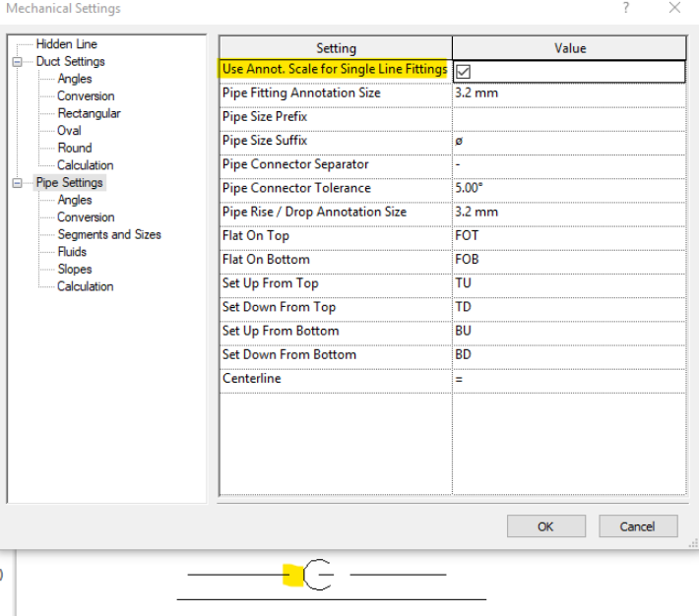Viewport: 699px width, 616px height.
Task: Select the Set Down From Bottom label
Action: point(289,355)
